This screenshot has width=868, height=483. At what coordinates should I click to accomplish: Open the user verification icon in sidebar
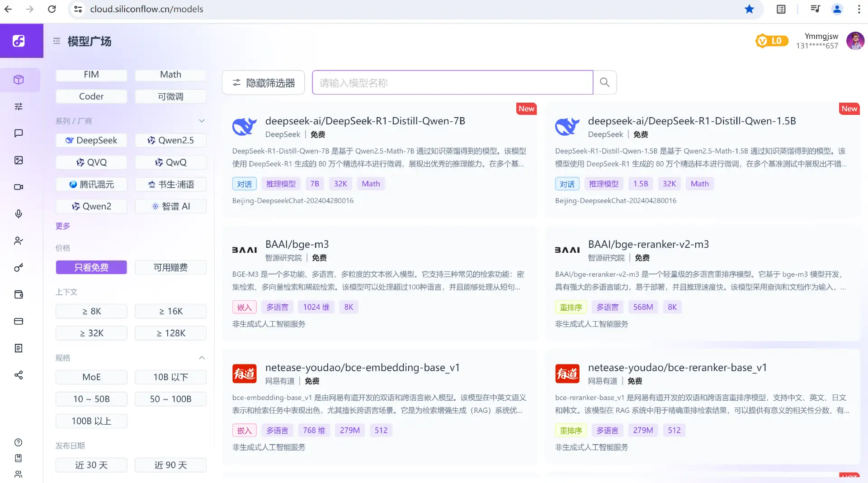tap(19, 241)
